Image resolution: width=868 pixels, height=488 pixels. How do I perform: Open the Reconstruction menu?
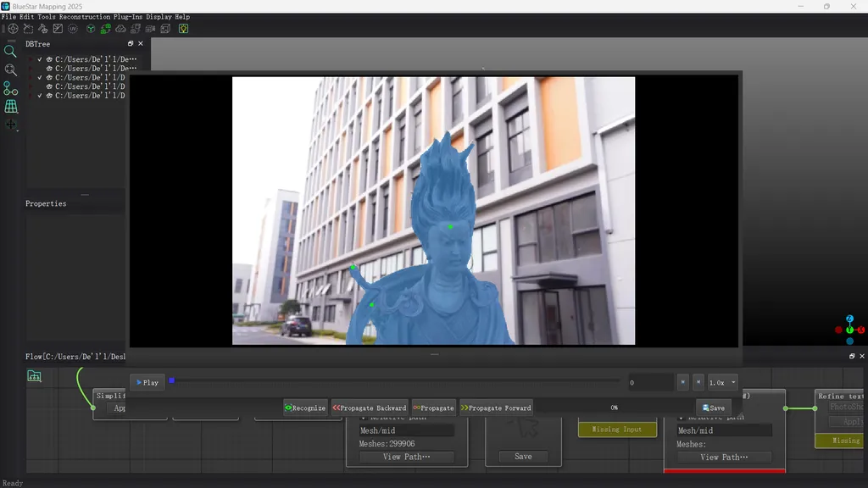coord(85,17)
